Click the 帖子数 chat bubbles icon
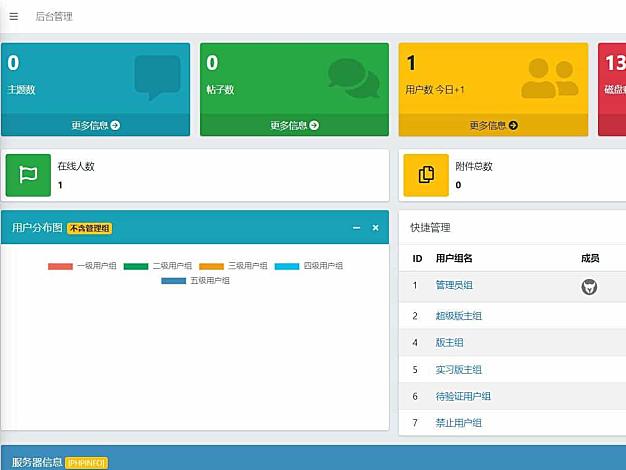Image resolution: width=626 pixels, height=470 pixels. [x=354, y=78]
